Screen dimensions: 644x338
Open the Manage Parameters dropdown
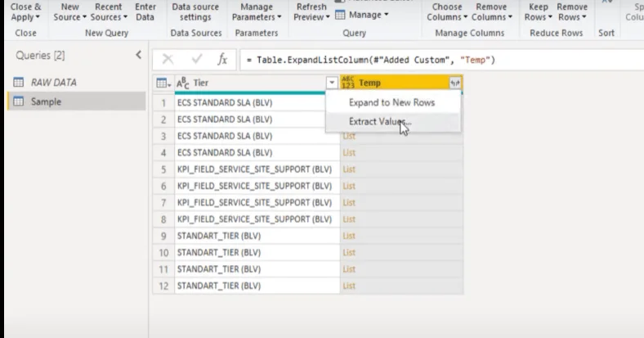(257, 12)
